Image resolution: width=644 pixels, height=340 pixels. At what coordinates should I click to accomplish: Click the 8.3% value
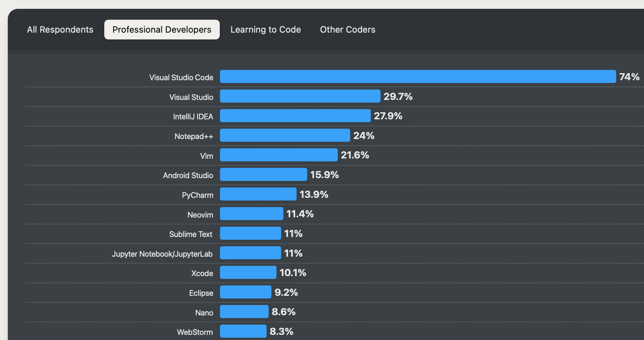click(282, 331)
